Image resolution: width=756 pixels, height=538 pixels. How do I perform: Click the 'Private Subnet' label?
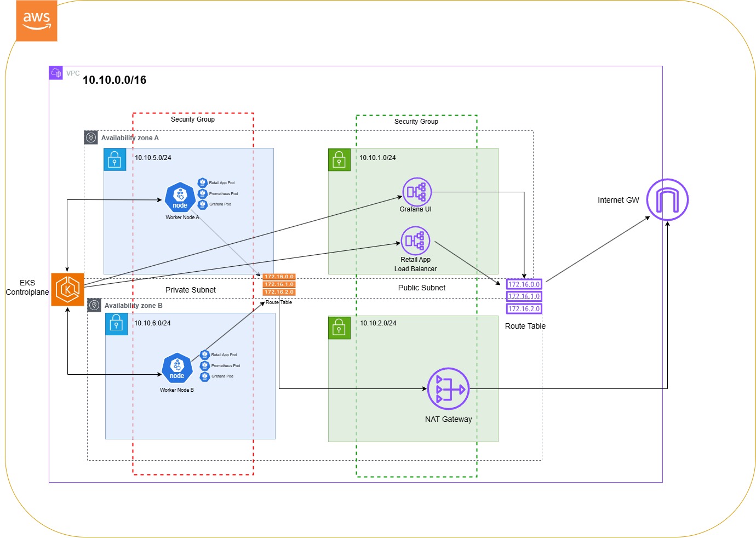191,290
